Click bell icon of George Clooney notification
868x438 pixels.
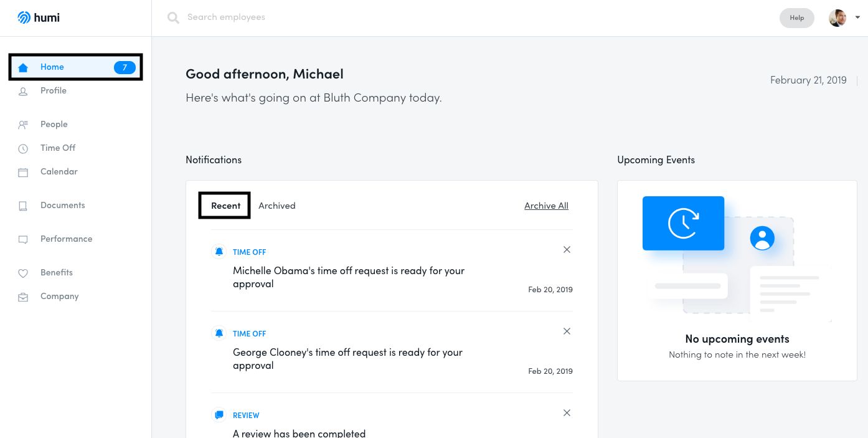coord(219,333)
